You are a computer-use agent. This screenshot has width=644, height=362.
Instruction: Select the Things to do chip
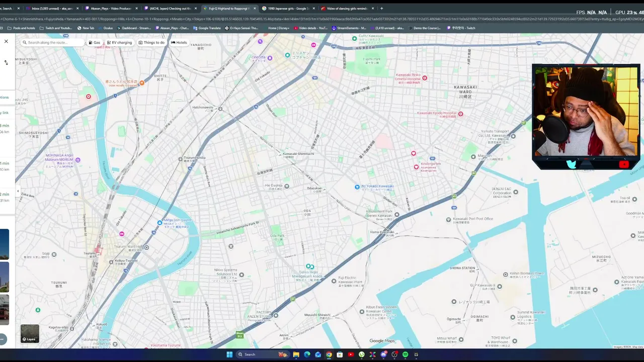click(151, 43)
